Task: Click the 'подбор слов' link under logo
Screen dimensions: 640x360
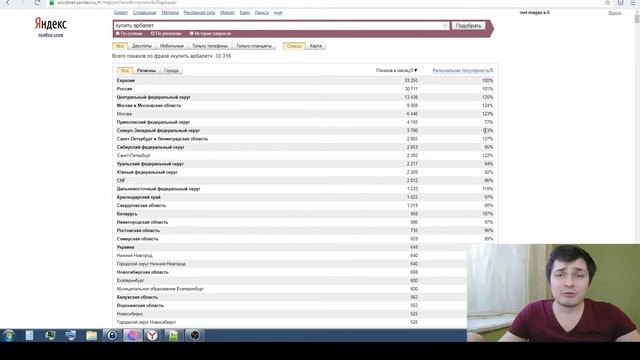Action: [x=51, y=35]
